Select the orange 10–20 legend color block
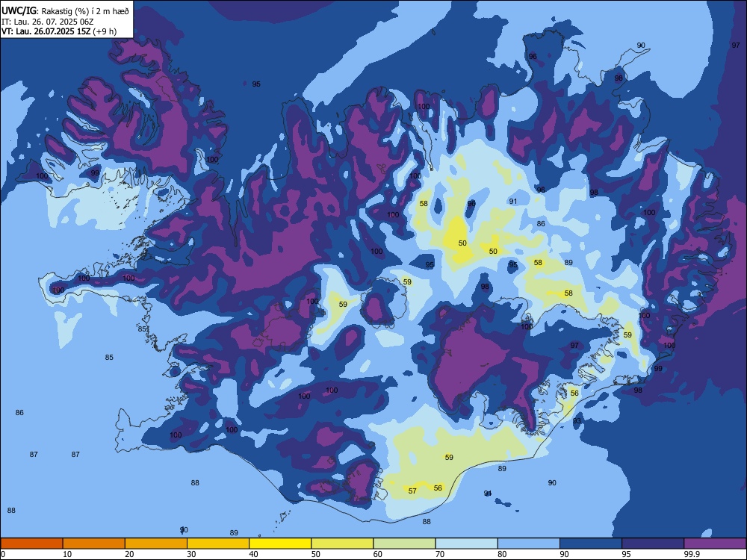 tap(94, 544)
